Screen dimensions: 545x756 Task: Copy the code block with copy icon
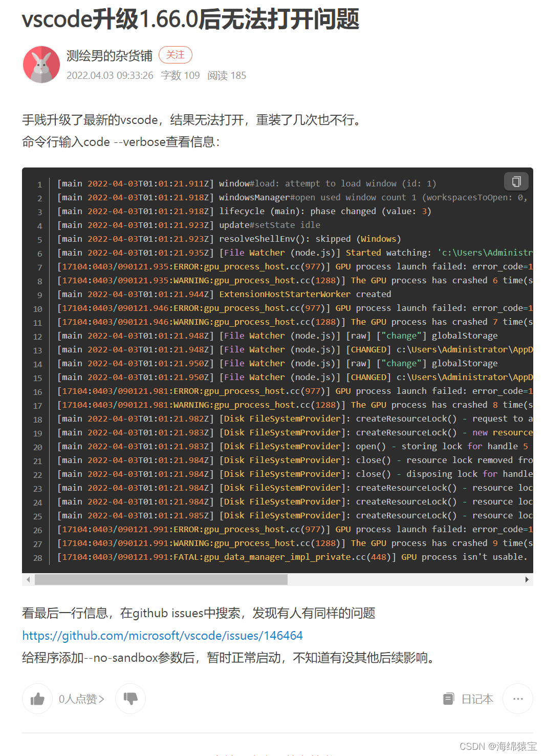click(516, 181)
